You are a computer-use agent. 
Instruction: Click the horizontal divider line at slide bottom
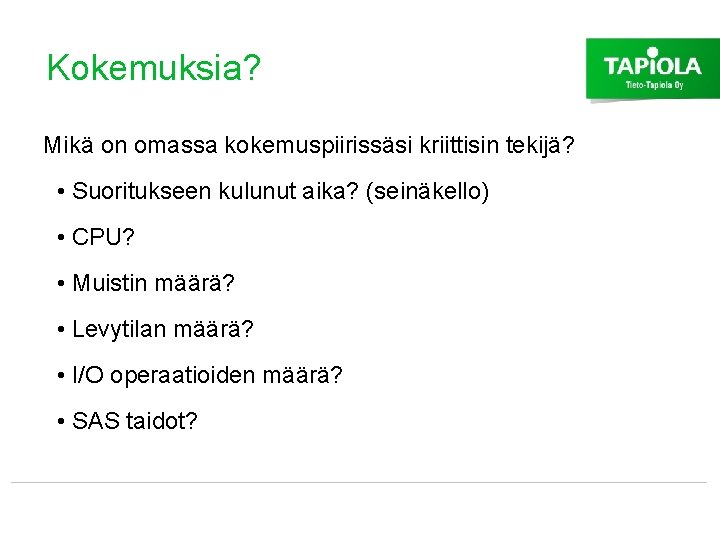[x=360, y=483]
